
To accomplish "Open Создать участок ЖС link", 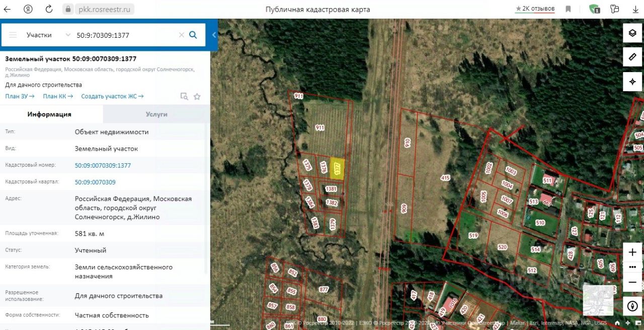I will pos(112,96).
